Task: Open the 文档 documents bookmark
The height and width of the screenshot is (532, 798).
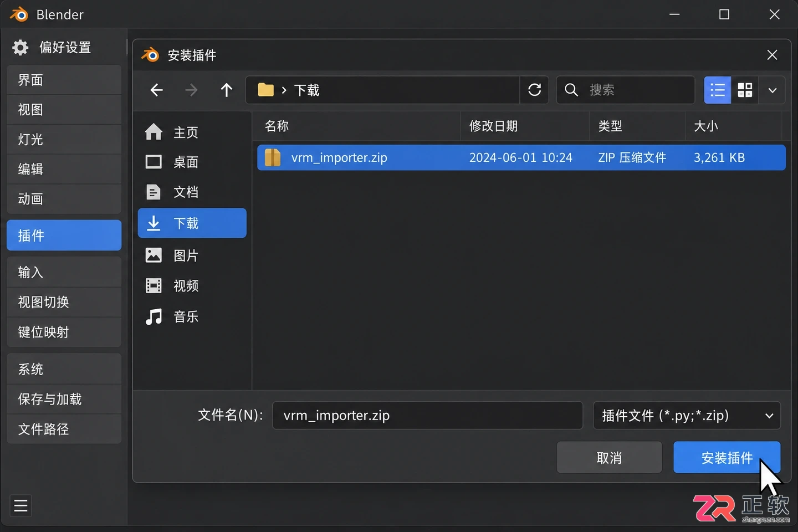Action: click(x=192, y=192)
